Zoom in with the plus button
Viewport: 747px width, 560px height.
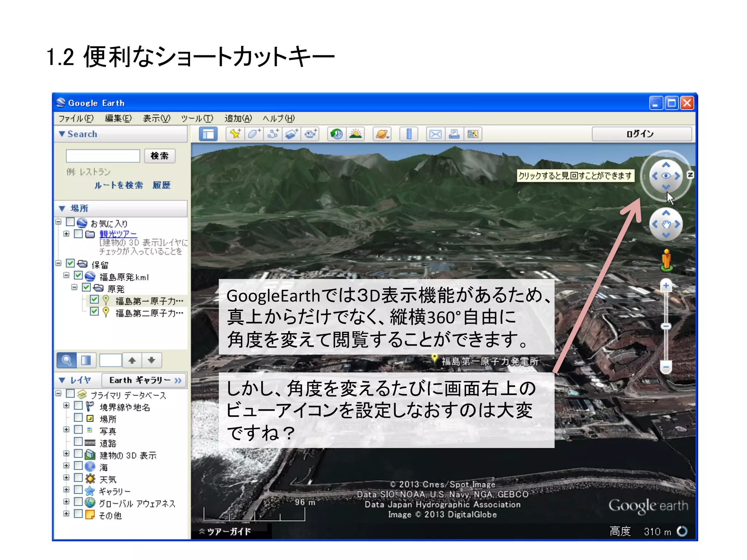pos(666,285)
